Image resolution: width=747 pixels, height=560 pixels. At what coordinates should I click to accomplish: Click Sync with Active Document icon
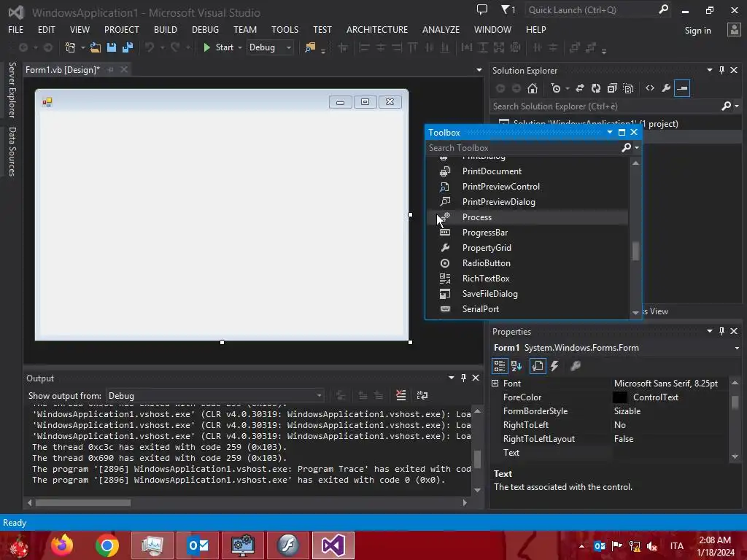click(x=580, y=88)
